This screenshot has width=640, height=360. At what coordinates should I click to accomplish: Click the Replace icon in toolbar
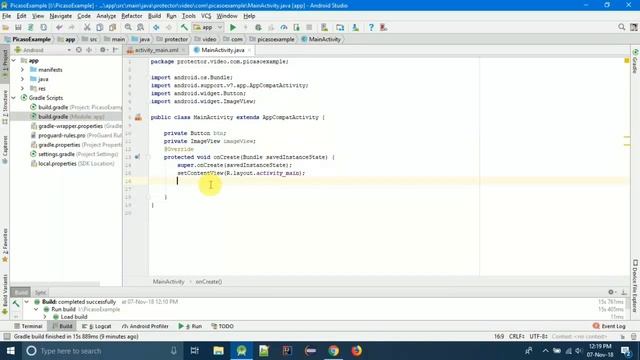tap(140, 27)
